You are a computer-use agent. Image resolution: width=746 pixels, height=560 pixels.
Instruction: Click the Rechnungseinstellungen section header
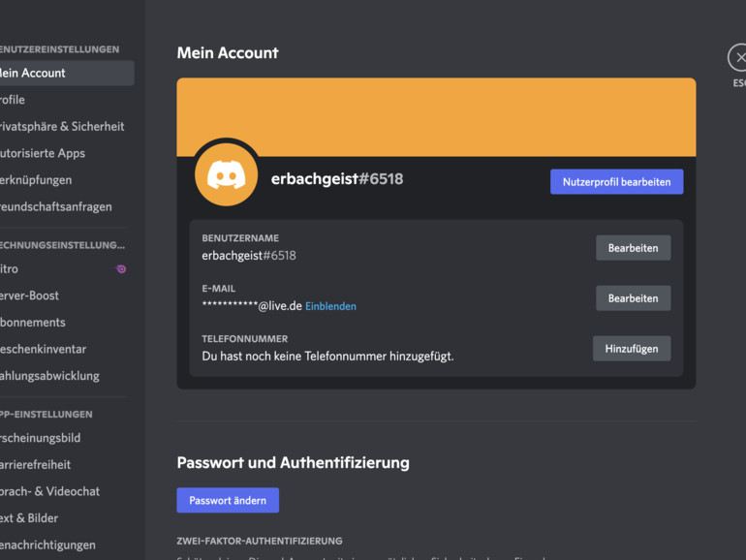62,245
